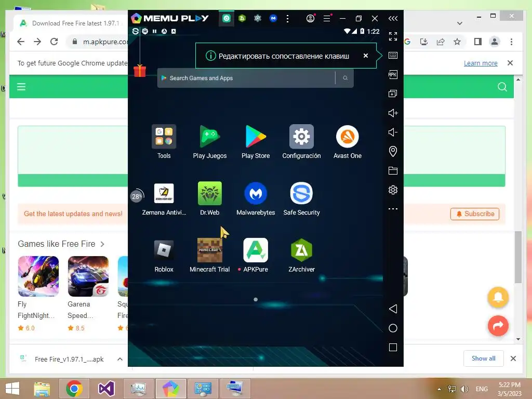Open the Play Store app

[256, 137]
